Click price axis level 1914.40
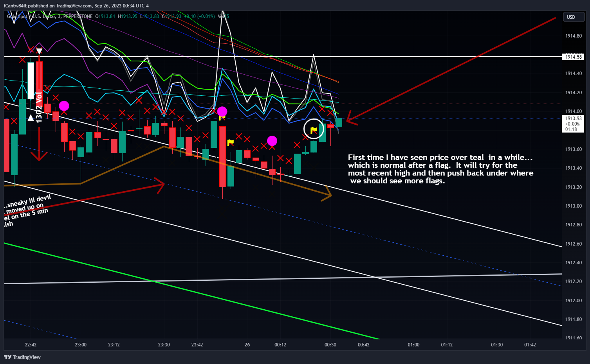The image size is (590, 364). click(573, 74)
